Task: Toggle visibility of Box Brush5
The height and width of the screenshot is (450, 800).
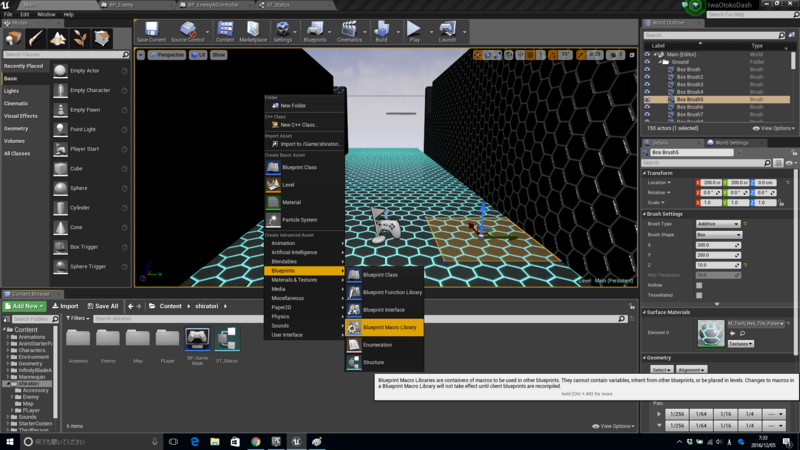Action: (647, 99)
